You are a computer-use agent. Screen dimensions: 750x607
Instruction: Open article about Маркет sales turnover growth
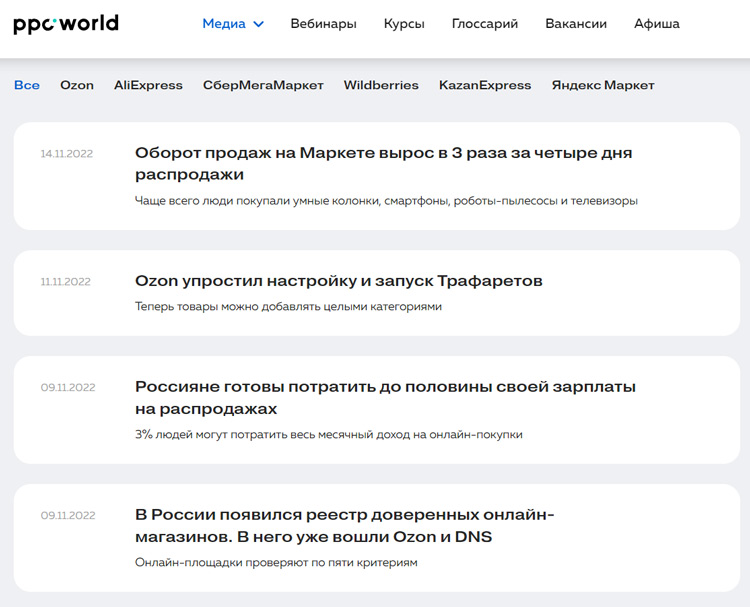(384, 164)
